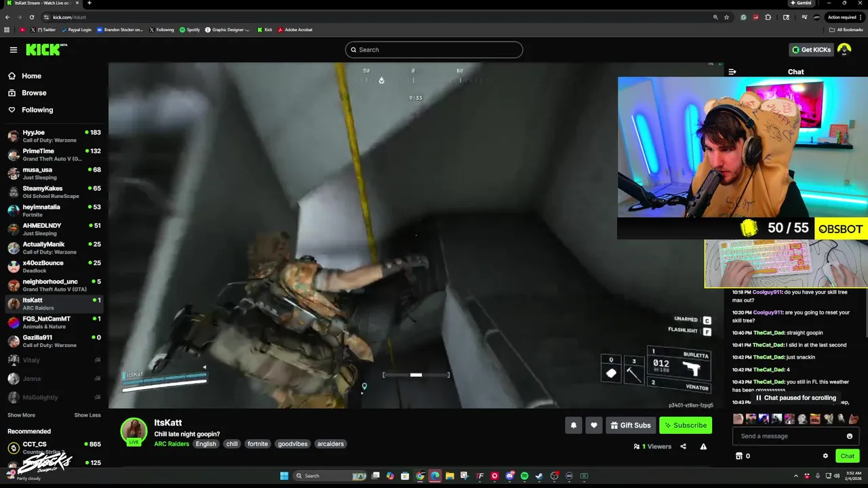Open the ARC Raiders category link

tap(172, 444)
